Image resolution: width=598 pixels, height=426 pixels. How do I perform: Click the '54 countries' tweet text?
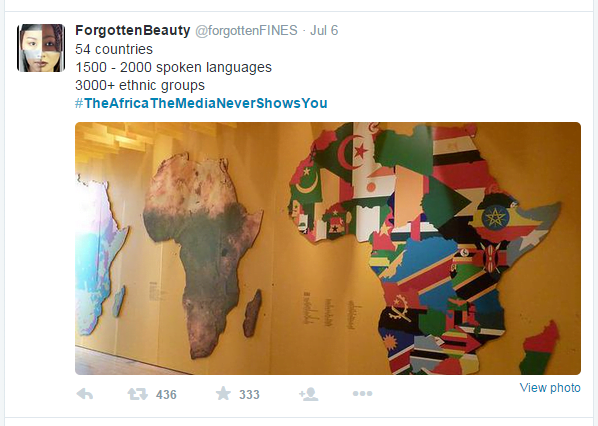(x=114, y=49)
